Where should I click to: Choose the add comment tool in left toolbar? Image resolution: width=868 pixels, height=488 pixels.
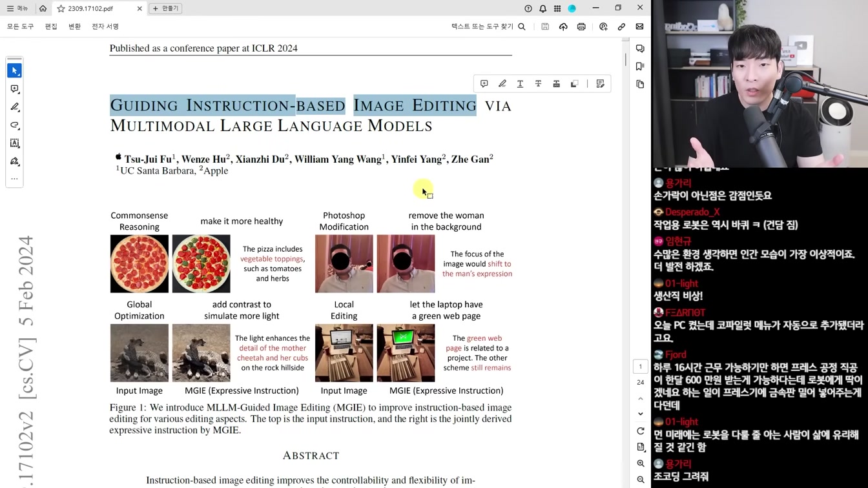pyautogui.click(x=14, y=88)
